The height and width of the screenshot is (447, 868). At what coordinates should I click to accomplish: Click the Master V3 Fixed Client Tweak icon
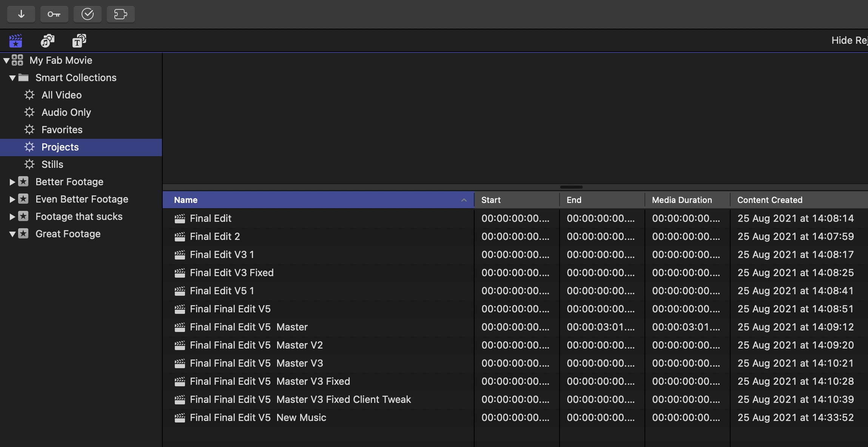[180, 399]
